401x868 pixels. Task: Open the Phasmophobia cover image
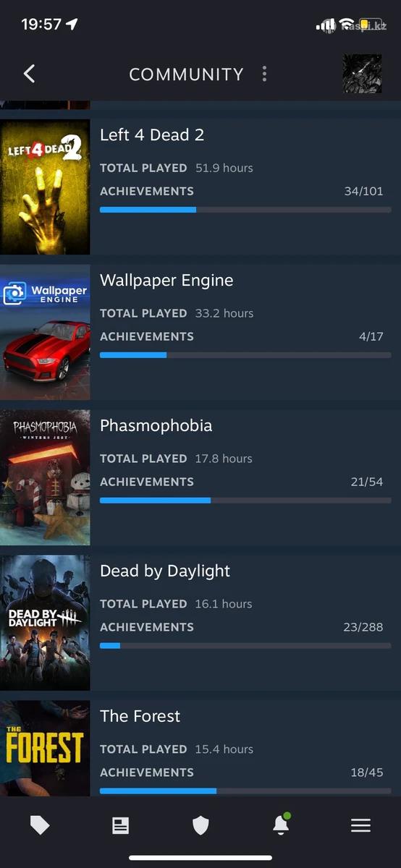click(45, 477)
